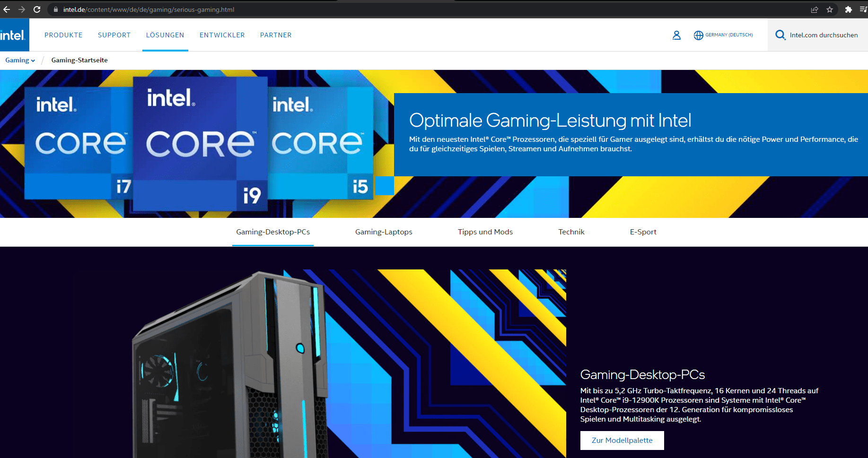
Task: Open the PARTNER menu
Action: [x=276, y=35]
